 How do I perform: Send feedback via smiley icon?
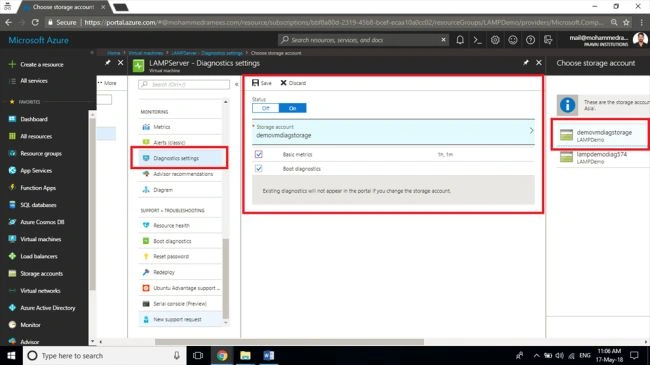(x=513, y=40)
